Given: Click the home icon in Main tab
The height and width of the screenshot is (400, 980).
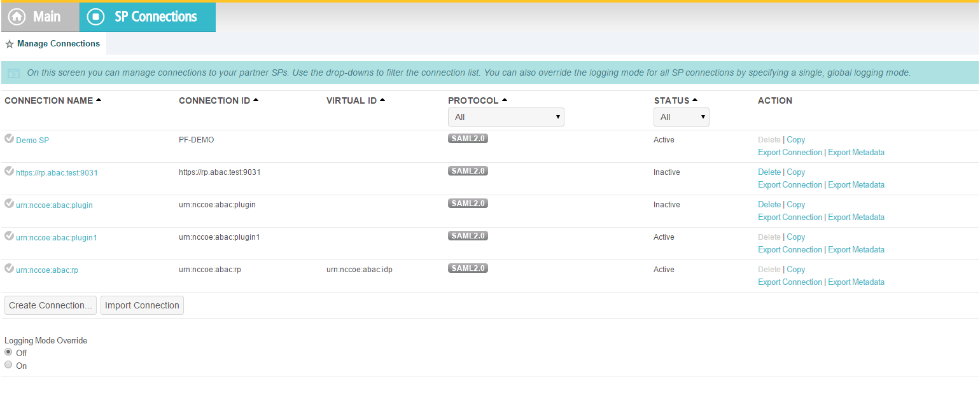Looking at the screenshot, I should coord(17,17).
